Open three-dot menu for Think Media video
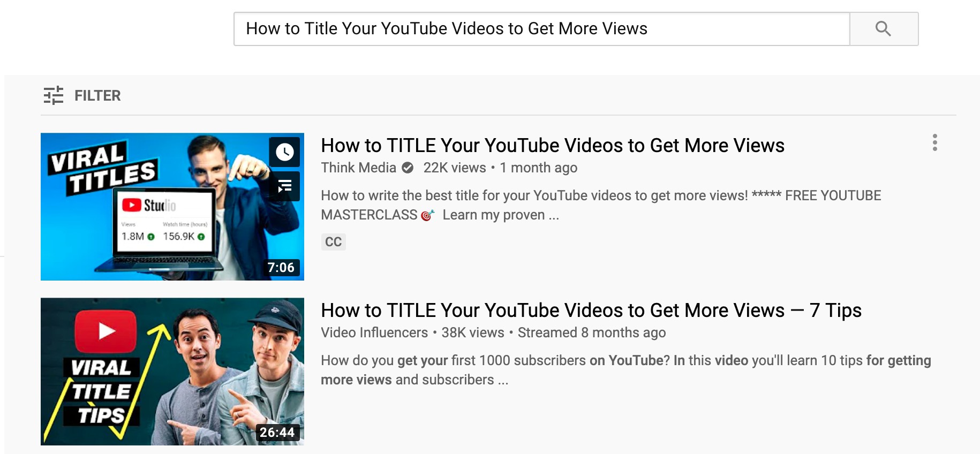The width and height of the screenshot is (980, 454). pyautogui.click(x=934, y=142)
